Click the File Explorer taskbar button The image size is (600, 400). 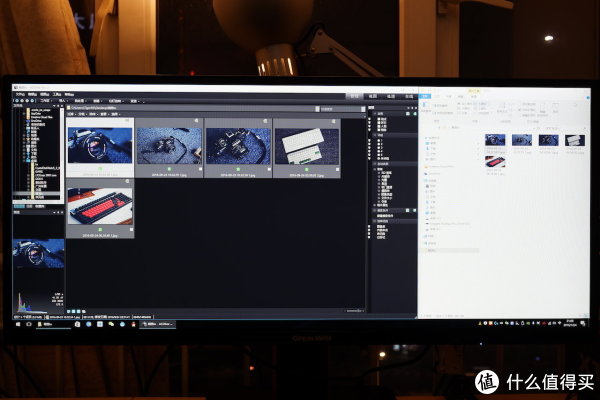click(53, 324)
